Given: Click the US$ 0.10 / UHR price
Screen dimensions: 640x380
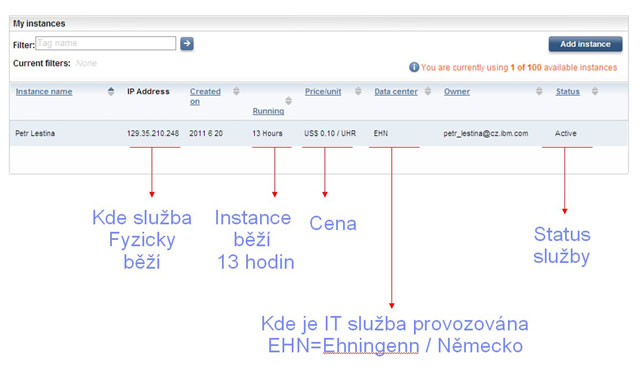Looking at the screenshot, I should [x=330, y=133].
